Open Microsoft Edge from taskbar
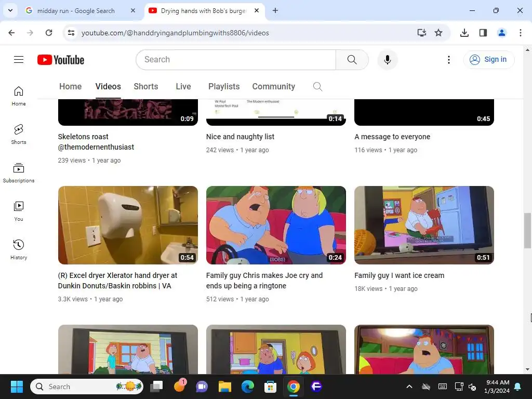532x399 pixels. tap(248, 387)
